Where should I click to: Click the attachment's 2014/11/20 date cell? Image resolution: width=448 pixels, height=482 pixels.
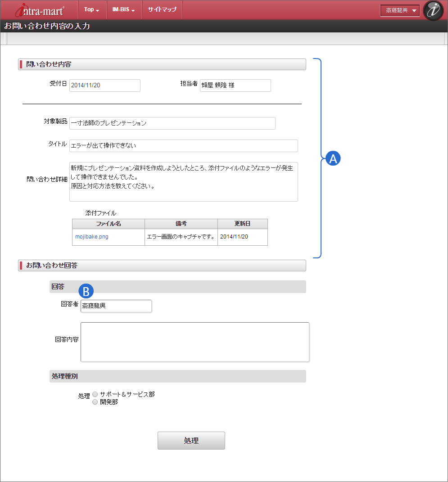click(243, 237)
